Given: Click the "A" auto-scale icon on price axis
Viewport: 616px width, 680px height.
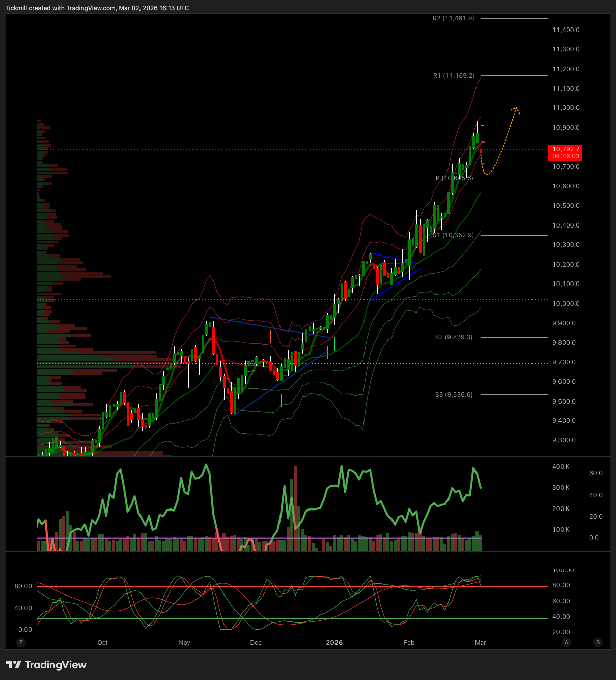Looking at the screenshot, I should coord(566,643).
